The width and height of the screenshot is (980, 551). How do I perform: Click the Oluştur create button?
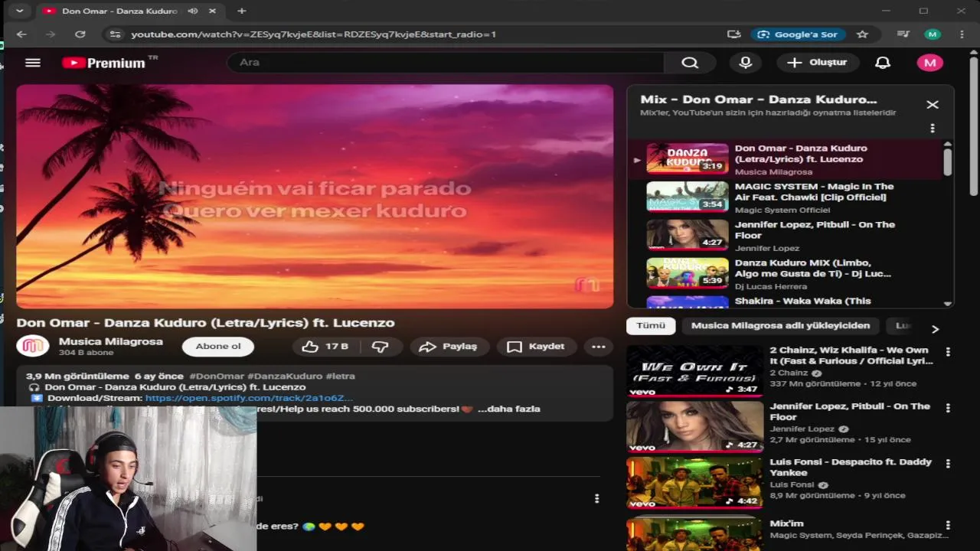817,63
